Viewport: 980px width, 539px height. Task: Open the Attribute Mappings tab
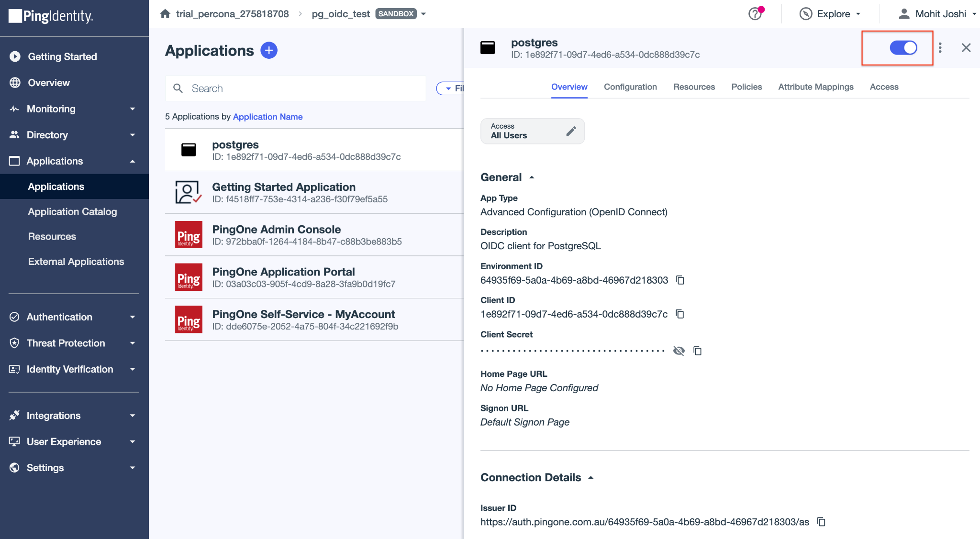815,87
